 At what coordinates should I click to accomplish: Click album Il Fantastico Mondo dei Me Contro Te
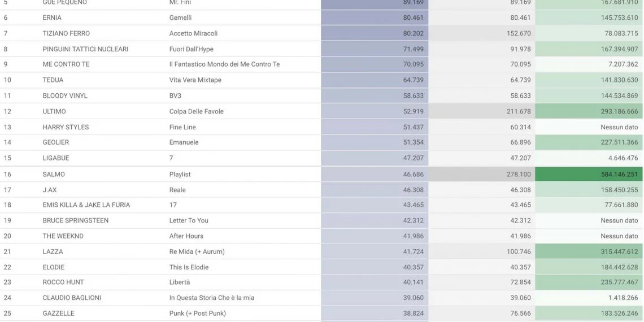point(224,64)
